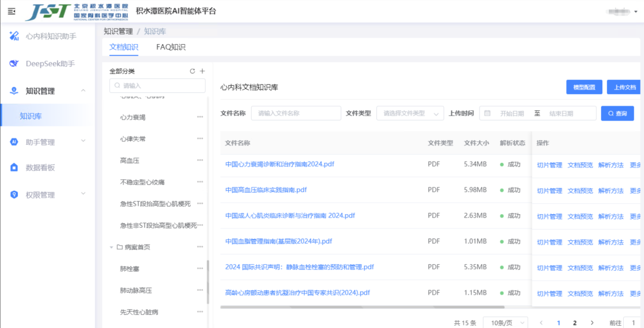The width and height of the screenshot is (644, 328).
Task: Open more options for 肺动脉高压
Action: (x=200, y=290)
